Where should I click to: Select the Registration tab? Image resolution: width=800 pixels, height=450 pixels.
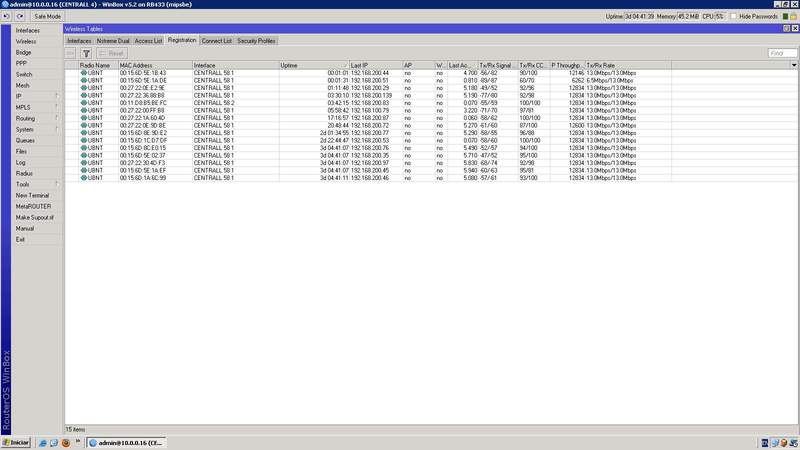[x=182, y=40]
